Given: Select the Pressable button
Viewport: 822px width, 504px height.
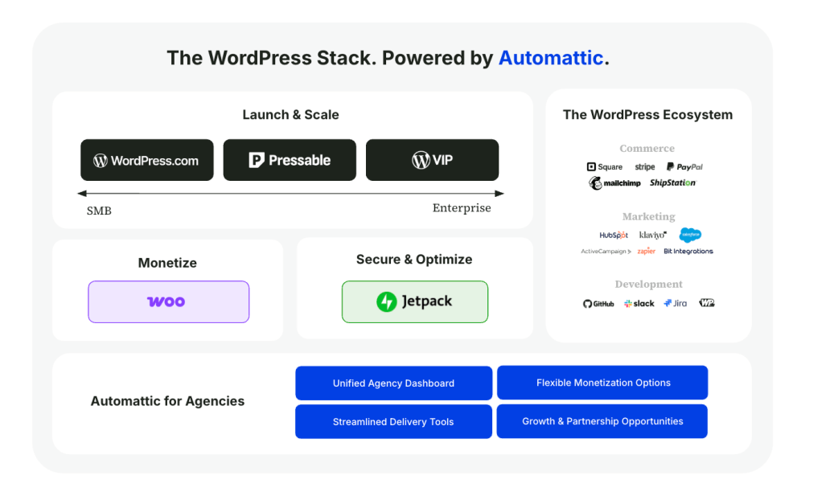Looking at the screenshot, I should 290,160.
